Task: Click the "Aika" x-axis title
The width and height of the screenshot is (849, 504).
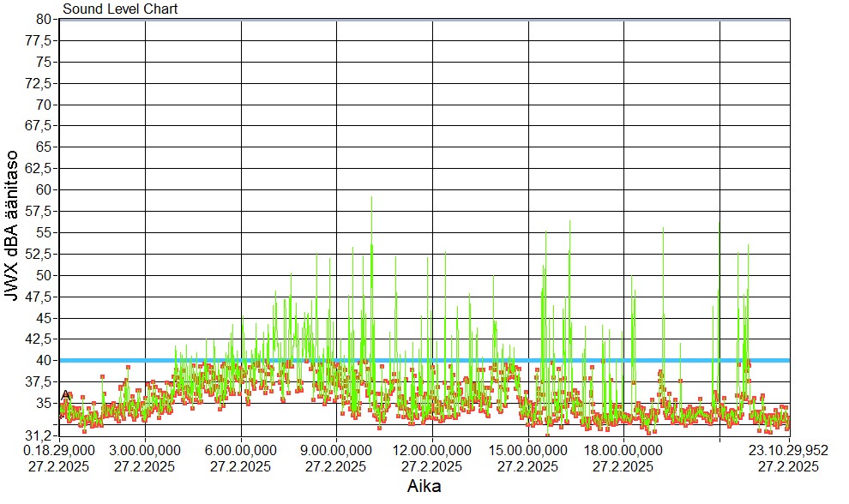Action: [424, 486]
